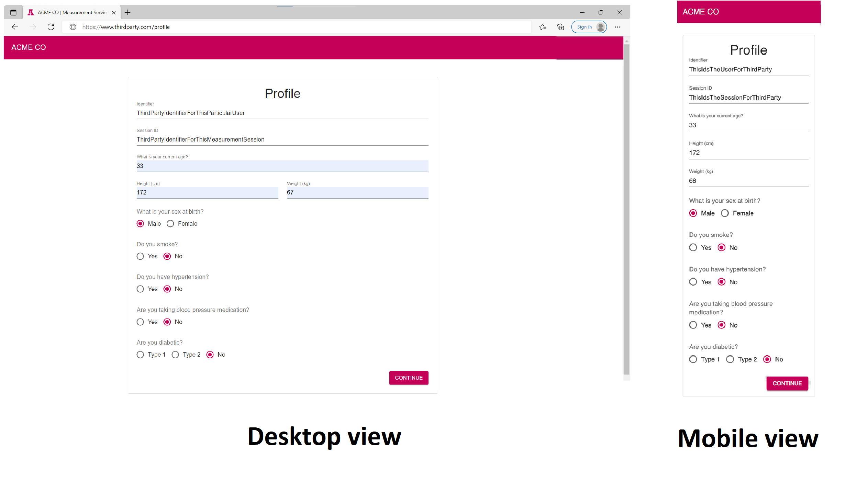The height and width of the screenshot is (481, 868).
Task: Select Female for sex at birth
Action: pyautogui.click(x=170, y=223)
